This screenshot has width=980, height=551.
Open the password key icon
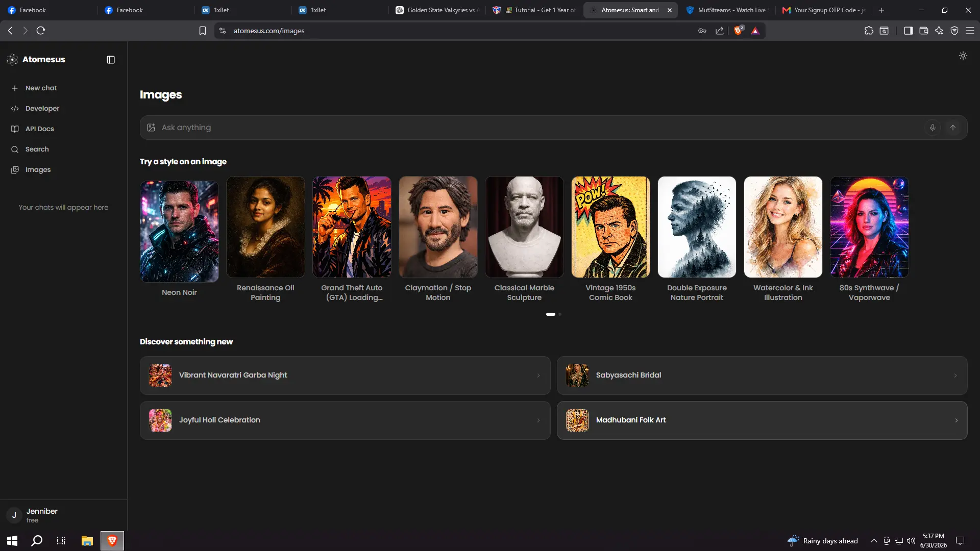pyautogui.click(x=702, y=31)
